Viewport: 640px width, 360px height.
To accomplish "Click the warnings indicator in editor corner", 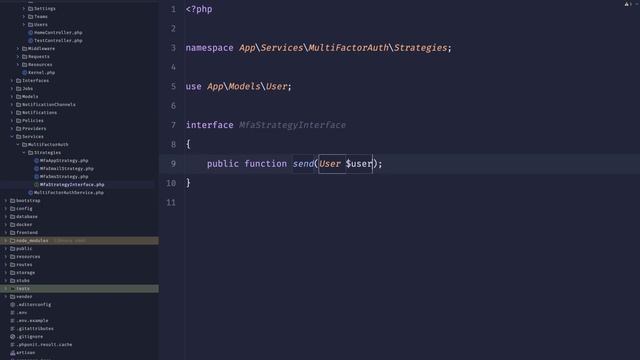I will (x=627, y=4).
